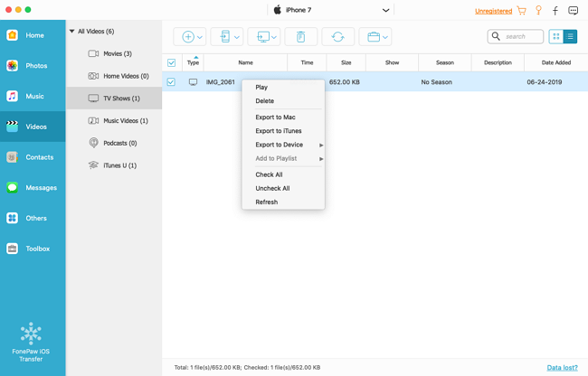Select the Podcasts (0) category
Viewport: 588px width, 376px height.
114,143
